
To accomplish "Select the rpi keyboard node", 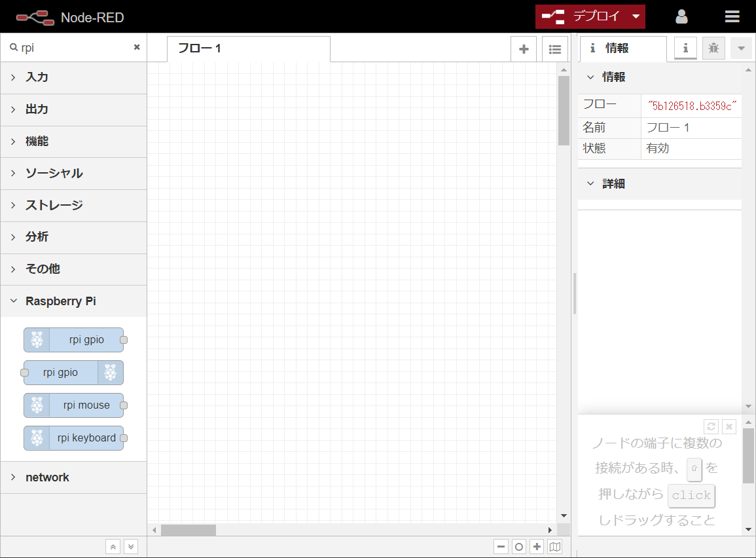I will (74, 438).
